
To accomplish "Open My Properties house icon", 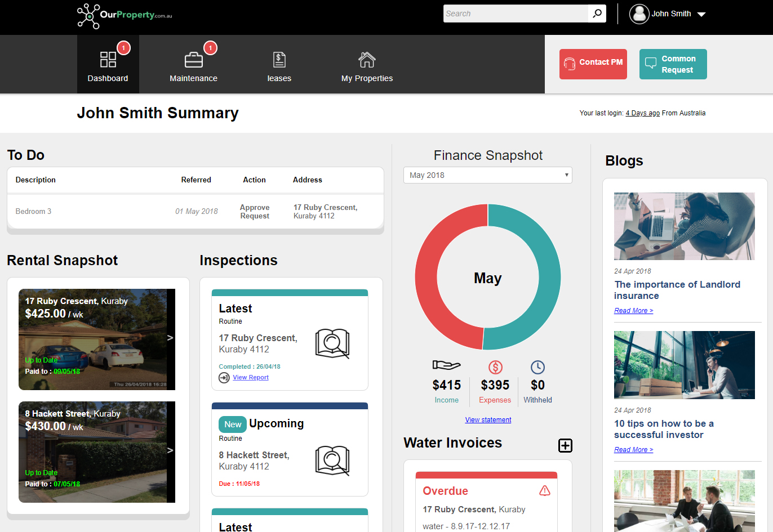I will point(367,59).
